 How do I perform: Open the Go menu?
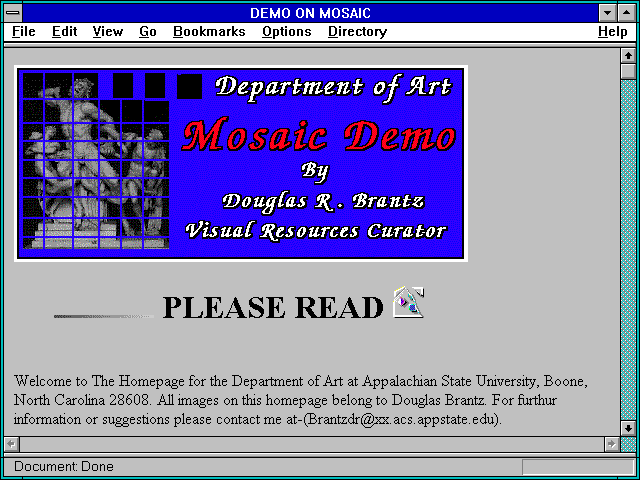click(147, 32)
